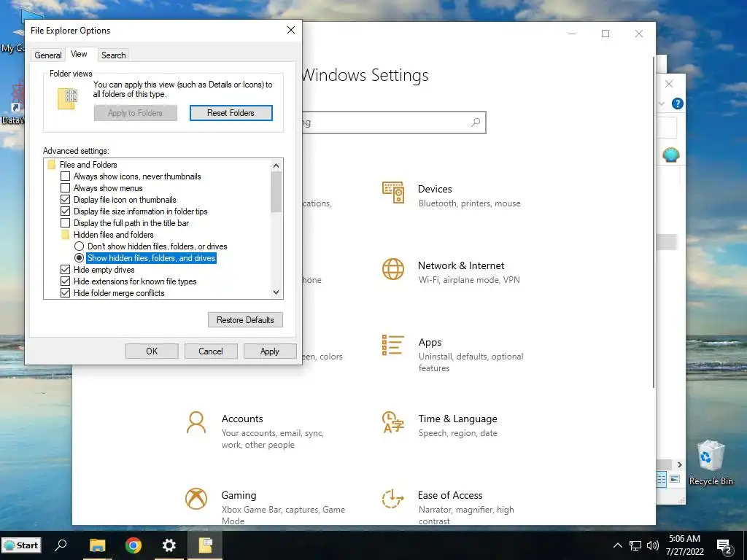
Task: Click Cancel in File Explorer Options
Action: [211, 351]
